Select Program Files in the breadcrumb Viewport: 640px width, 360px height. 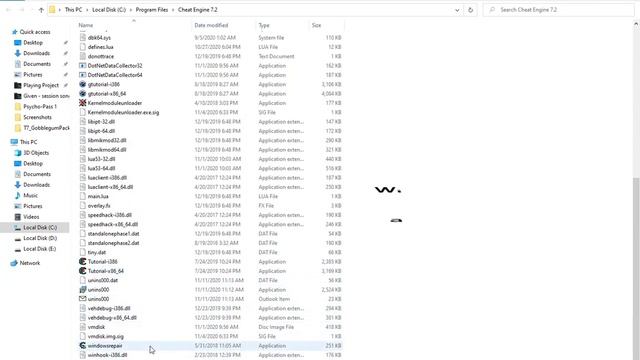[x=152, y=10]
